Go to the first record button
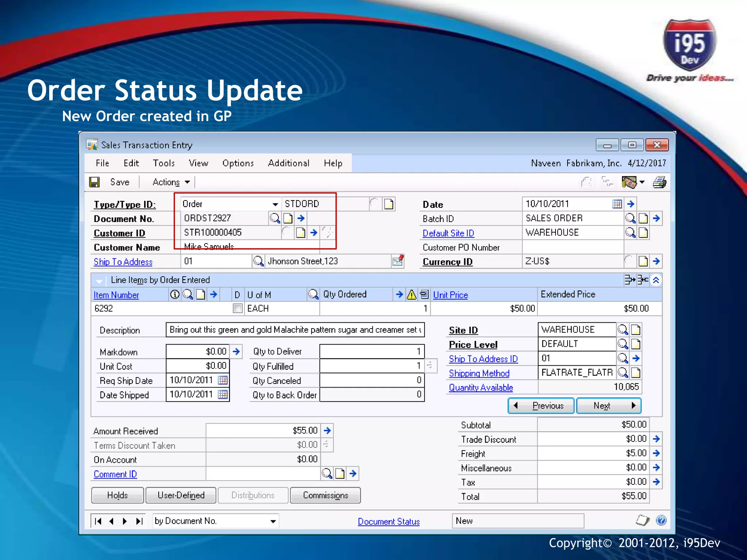Screen dimensions: 747x560 (98, 521)
